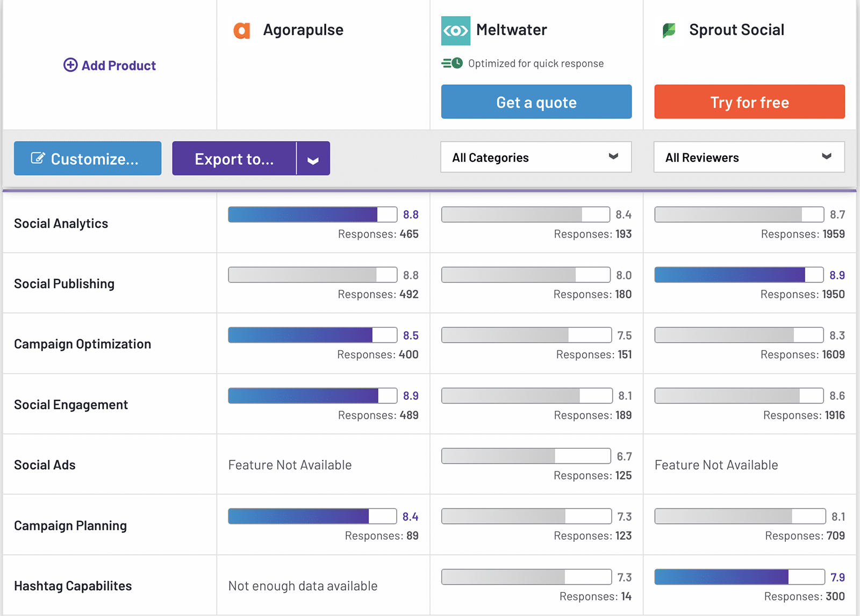The height and width of the screenshot is (616, 860).
Task: Open the Agorapulse product title
Action: point(303,30)
